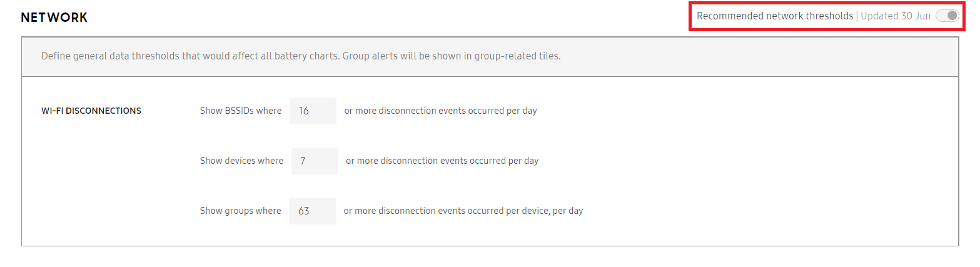
Task: Select the devices threshold field showing 7
Action: [315, 161]
